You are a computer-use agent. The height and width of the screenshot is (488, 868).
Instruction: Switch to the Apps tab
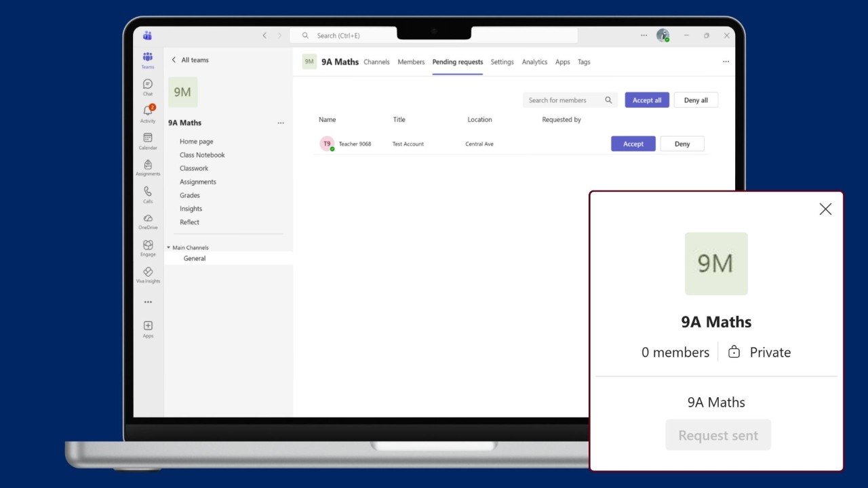[x=562, y=62]
